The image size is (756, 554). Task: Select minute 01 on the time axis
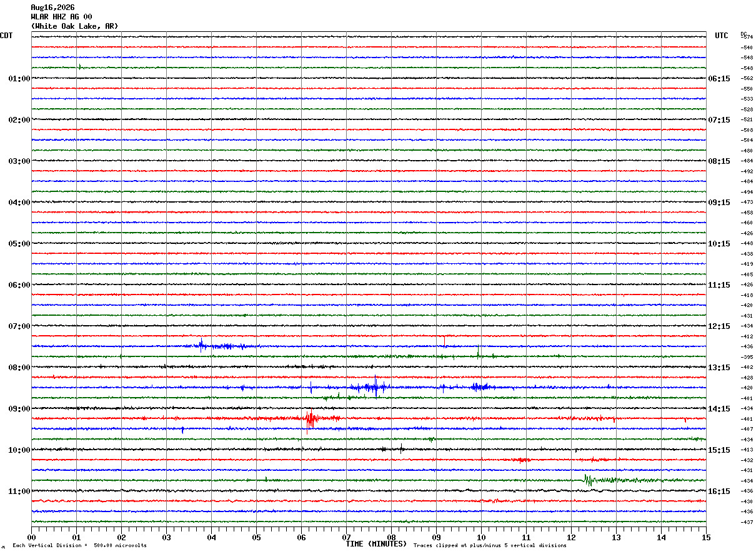[76, 537]
